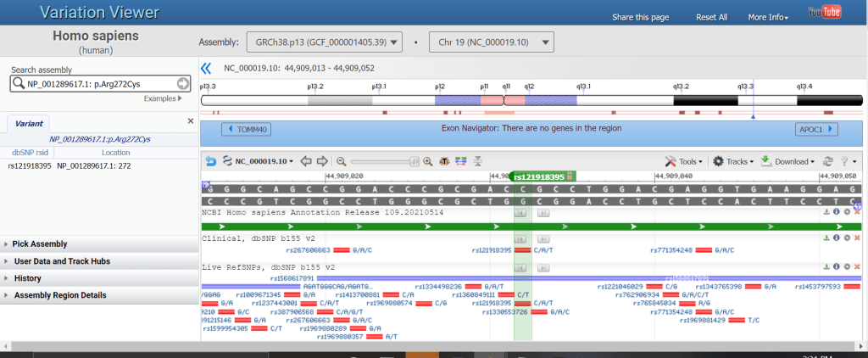This screenshot has width=868, height=358.
Task: Open the Chr 19 chromosome dropdown
Action: click(491, 42)
